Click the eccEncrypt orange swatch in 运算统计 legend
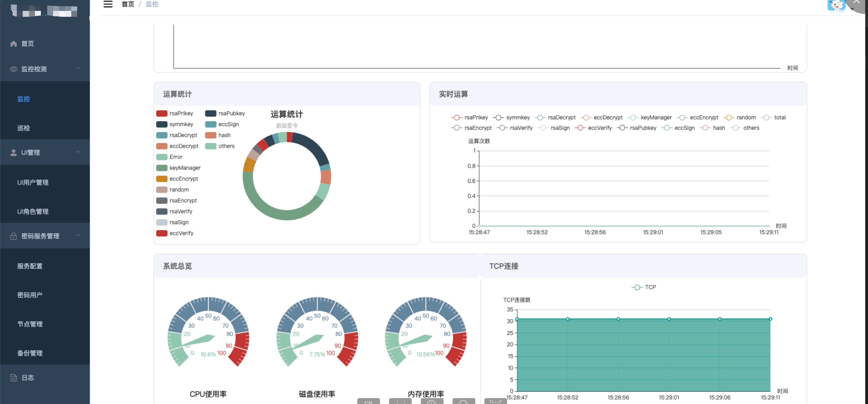Screen dimensions: 868x404 click(x=162, y=179)
